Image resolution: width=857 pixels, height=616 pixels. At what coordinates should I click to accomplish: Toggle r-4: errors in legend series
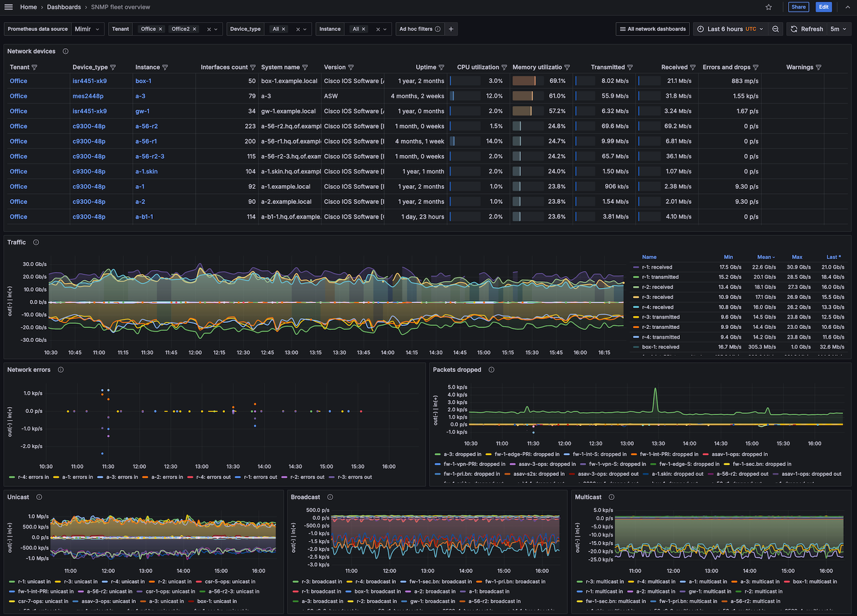click(33, 477)
